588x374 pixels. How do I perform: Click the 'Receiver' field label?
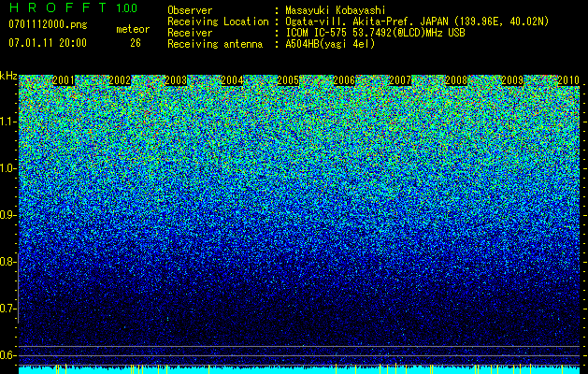point(190,33)
